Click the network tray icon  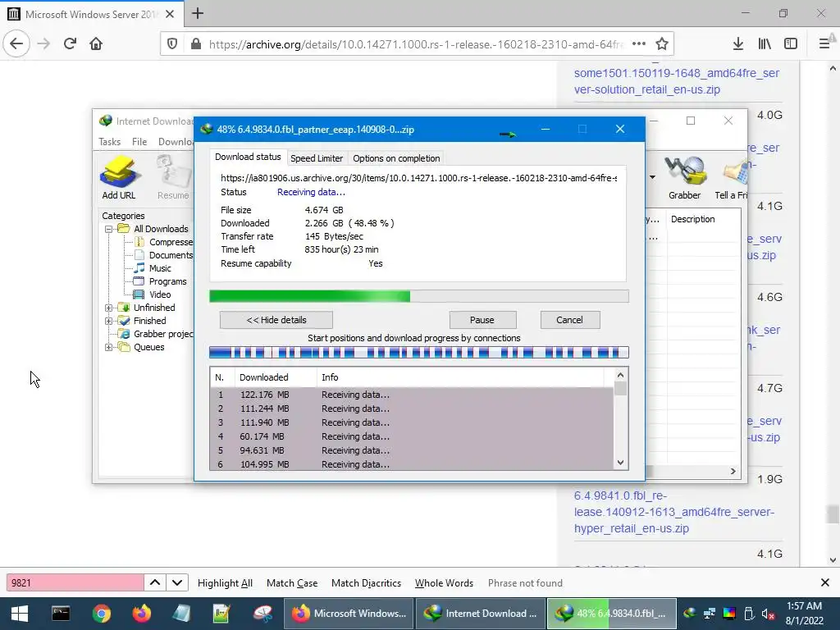(710, 614)
